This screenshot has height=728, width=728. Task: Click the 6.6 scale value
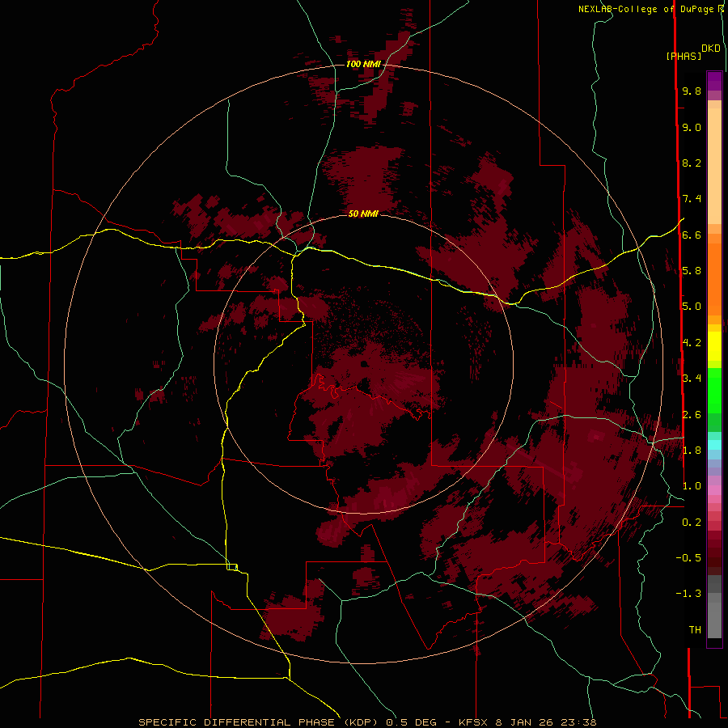pos(692,235)
